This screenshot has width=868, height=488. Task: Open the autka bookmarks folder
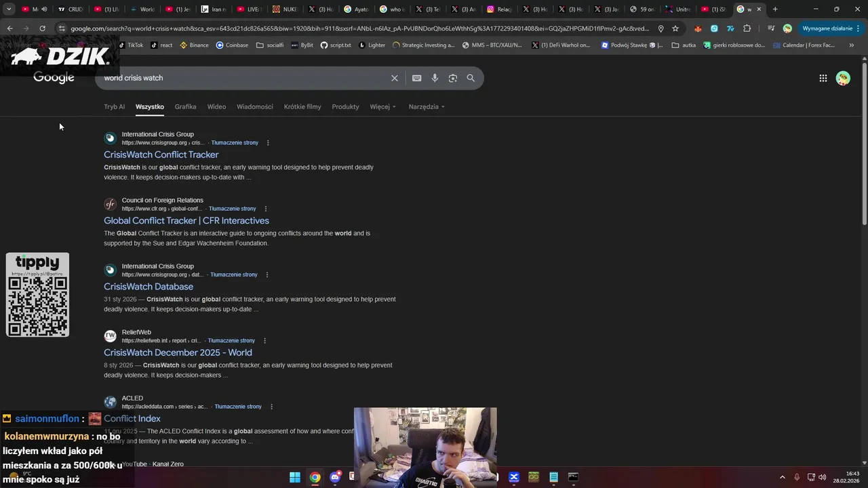(684, 45)
